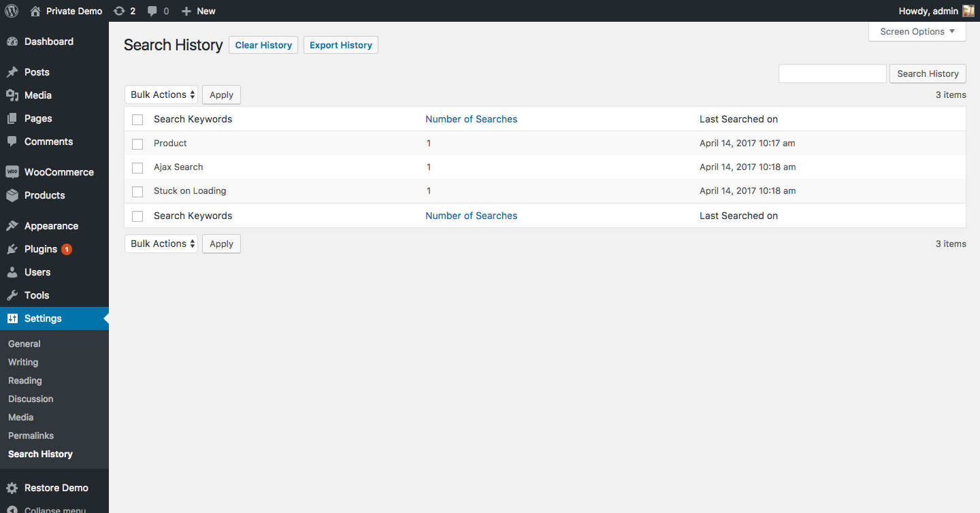Open Writing settings submenu item
The height and width of the screenshot is (513, 980).
coord(23,362)
